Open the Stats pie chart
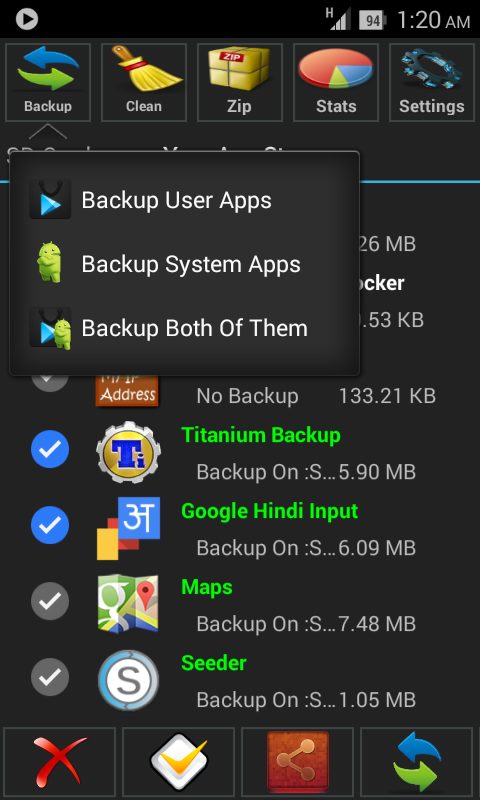The width and height of the screenshot is (480, 800). (336, 82)
